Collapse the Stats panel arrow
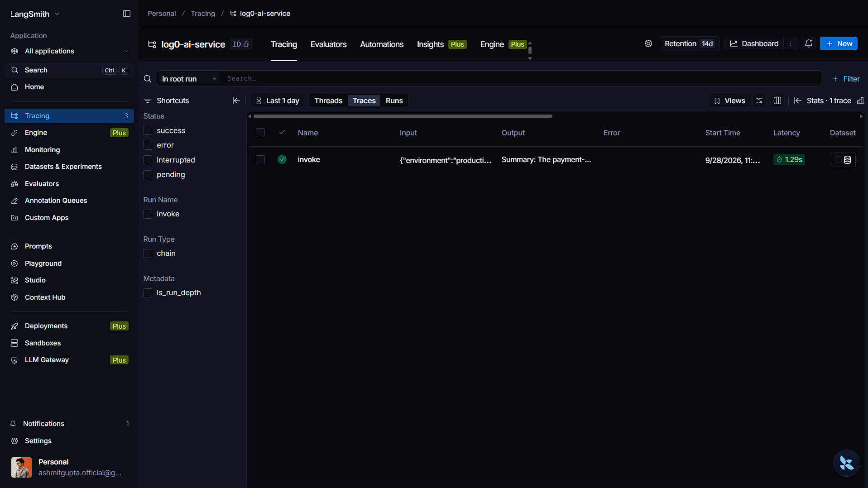 (x=798, y=100)
